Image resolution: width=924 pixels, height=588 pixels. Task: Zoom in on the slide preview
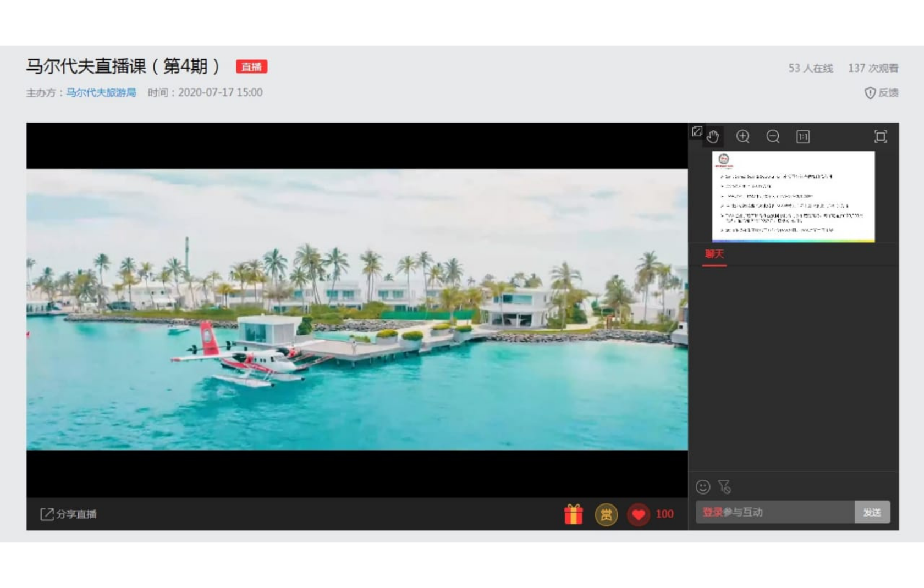click(743, 136)
